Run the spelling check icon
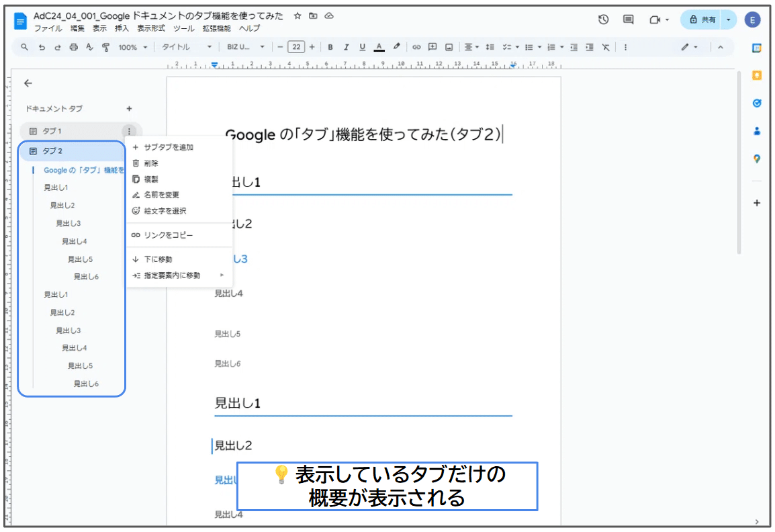Viewport: 775px width, 532px height. click(x=89, y=46)
